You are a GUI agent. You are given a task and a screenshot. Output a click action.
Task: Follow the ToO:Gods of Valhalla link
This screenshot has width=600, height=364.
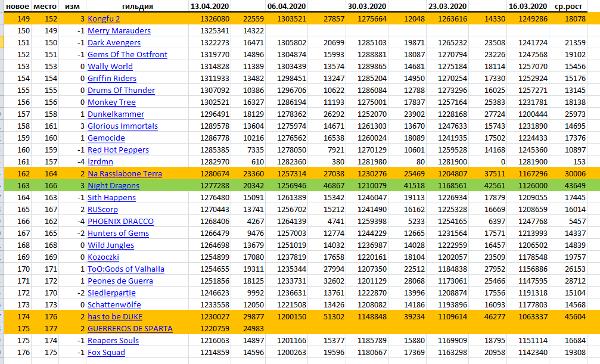click(x=126, y=269)
